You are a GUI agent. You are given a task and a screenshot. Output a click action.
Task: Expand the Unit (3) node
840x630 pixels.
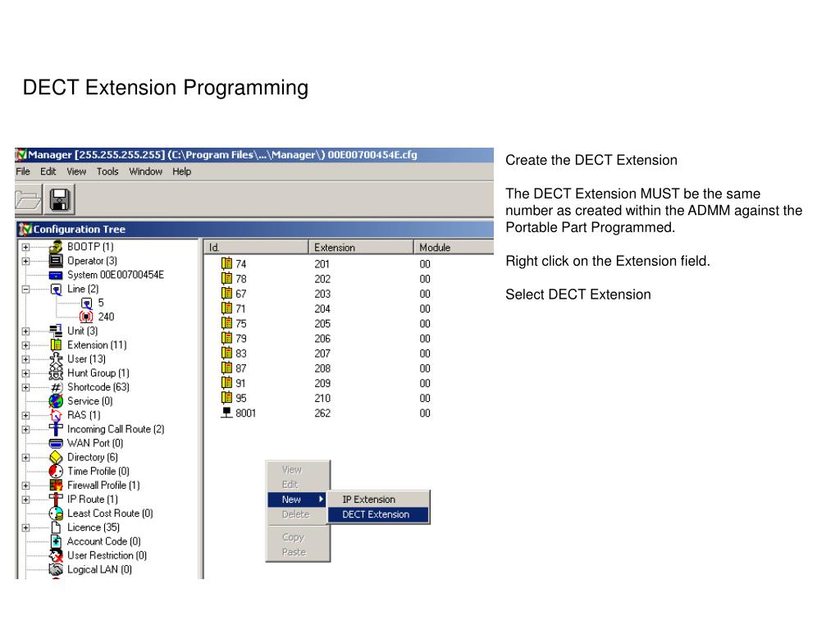[25, 331]
